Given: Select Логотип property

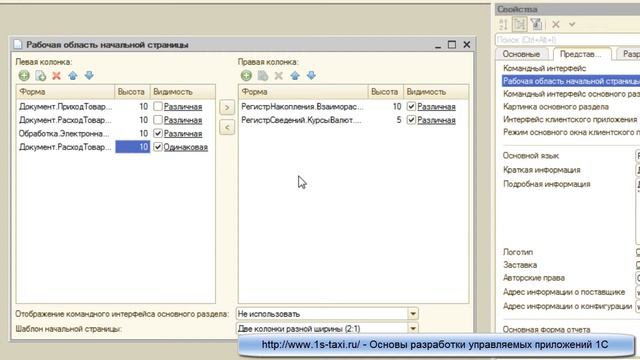Looking at the screenshot, I should click(518, 252).
